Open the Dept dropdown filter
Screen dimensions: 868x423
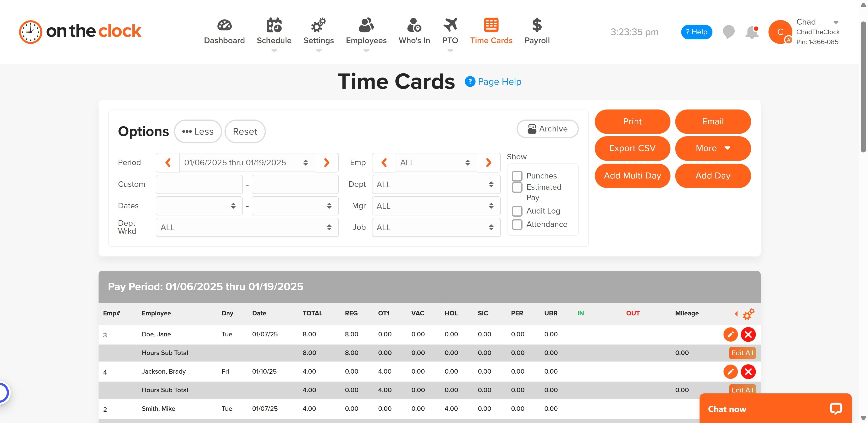(436, 184)
